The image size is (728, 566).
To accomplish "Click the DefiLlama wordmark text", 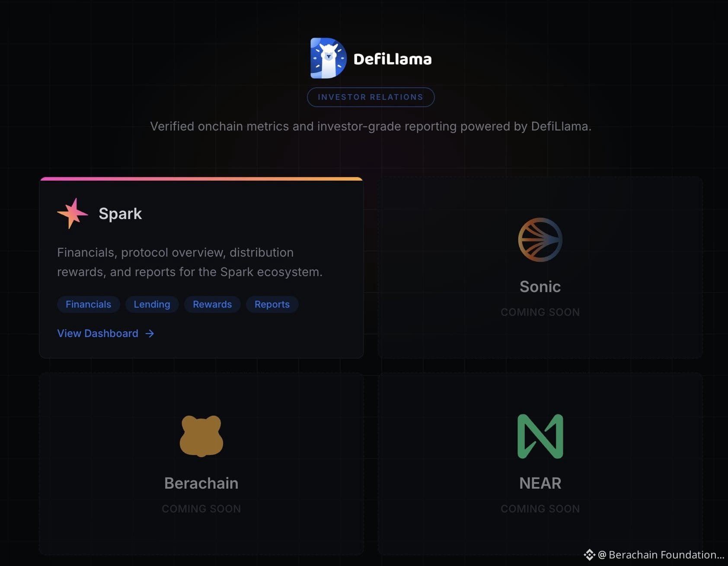I will (x=393, y=59).
